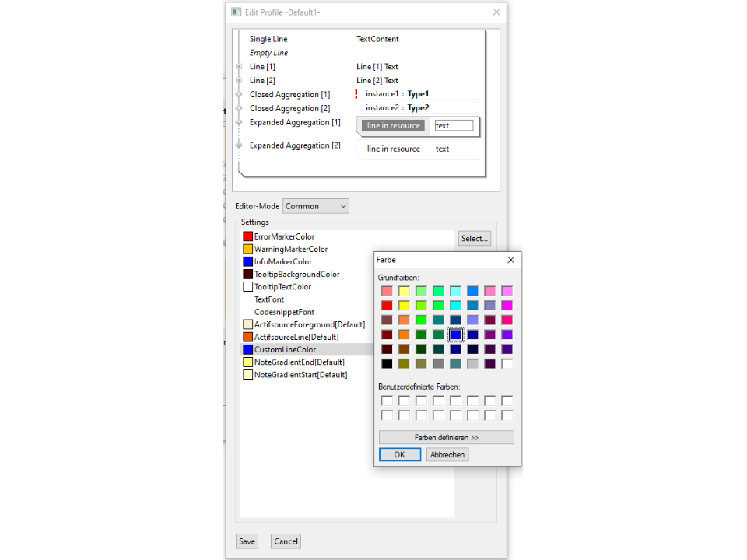Pick the selected pure blue basic color
This screenshot has width=747, height=560.
(455, 334)
